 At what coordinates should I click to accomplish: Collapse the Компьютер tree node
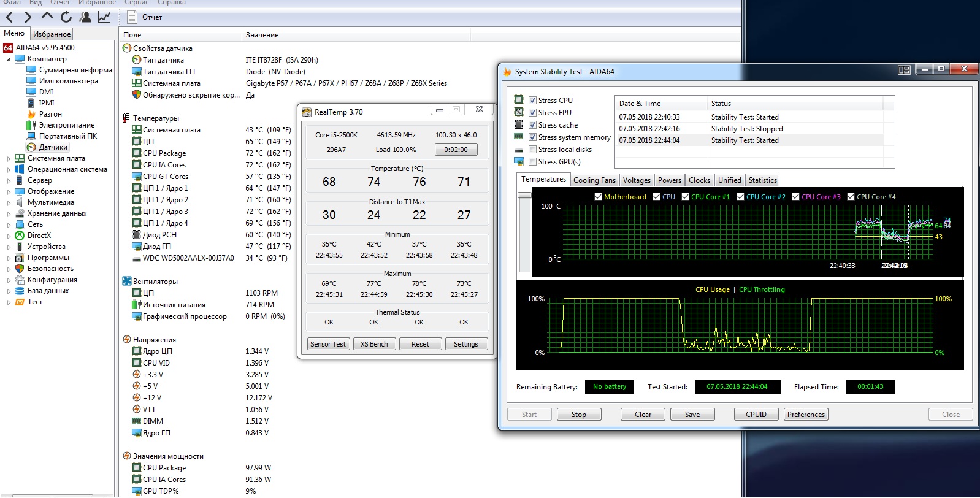(x=9, y=59)
